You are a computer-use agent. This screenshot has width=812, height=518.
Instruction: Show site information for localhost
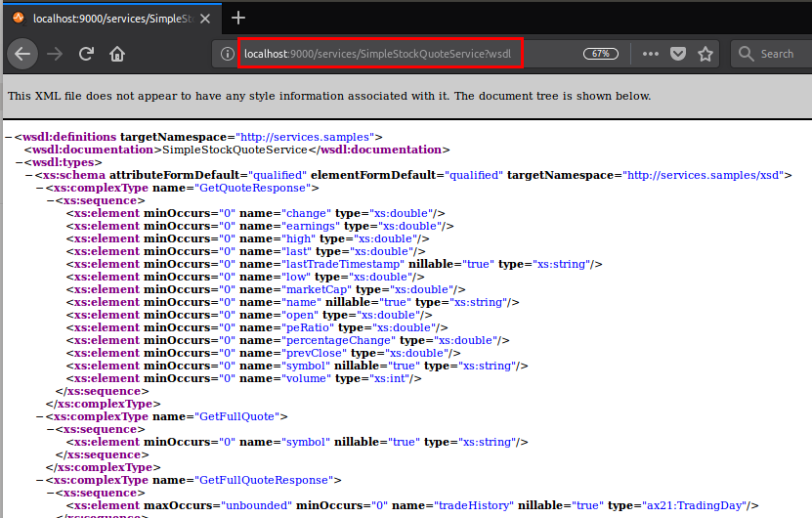coord(228,54)
